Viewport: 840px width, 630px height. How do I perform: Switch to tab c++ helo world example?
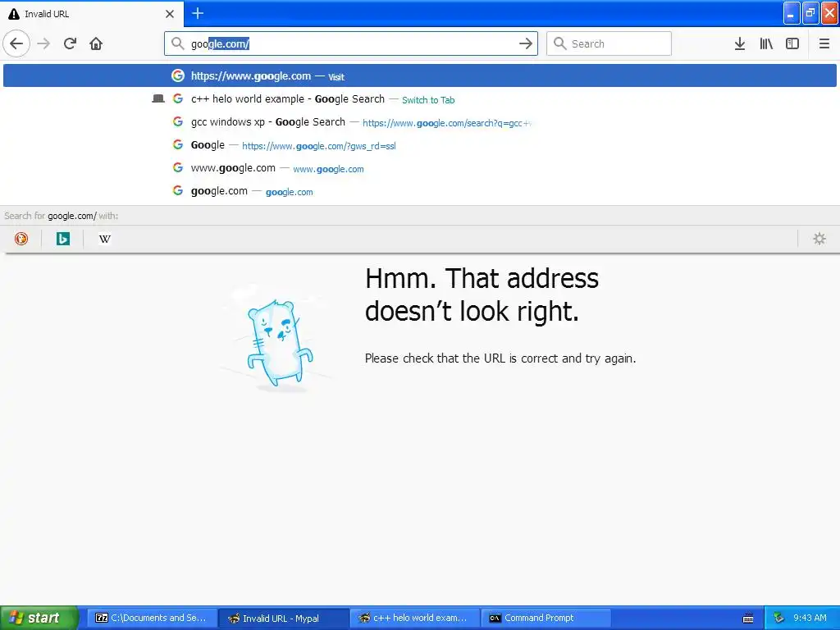tap(420, 99)
